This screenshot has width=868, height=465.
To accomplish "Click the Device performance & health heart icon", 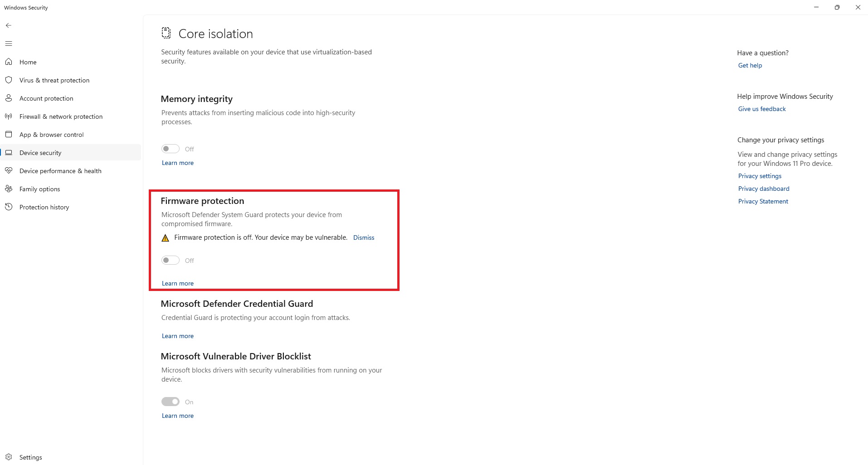I will [9, 170].
